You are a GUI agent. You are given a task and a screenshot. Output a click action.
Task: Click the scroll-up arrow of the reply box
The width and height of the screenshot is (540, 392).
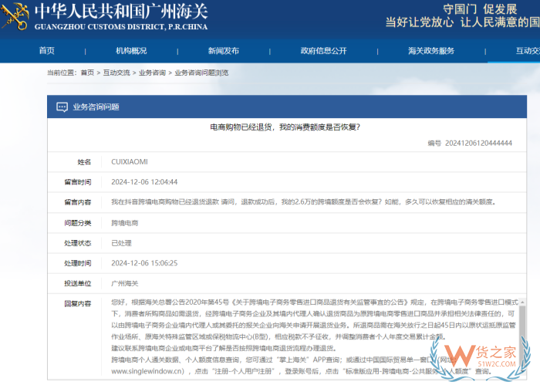tap(522, 302)
